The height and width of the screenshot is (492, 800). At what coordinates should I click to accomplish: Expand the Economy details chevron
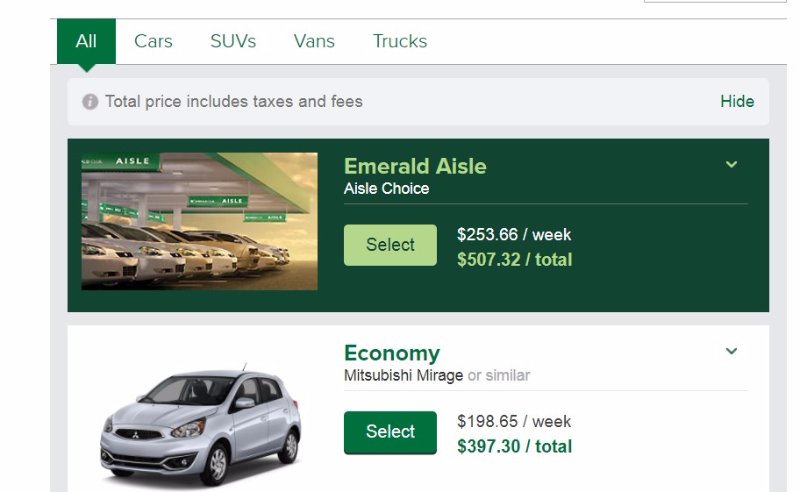[x=731, y=352]
